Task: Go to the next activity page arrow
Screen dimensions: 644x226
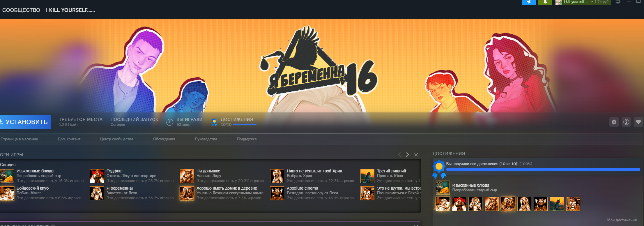Action: tap(408, 155)
